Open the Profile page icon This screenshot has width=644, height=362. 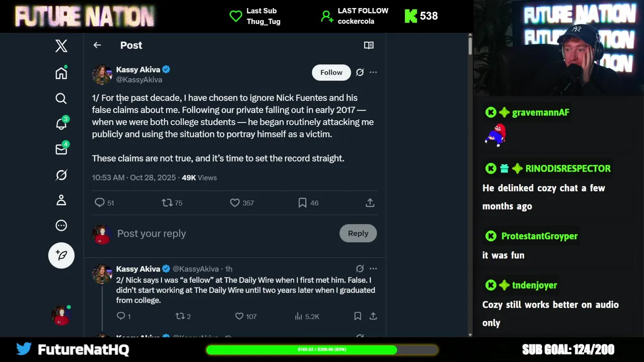(x=61, y=200)
